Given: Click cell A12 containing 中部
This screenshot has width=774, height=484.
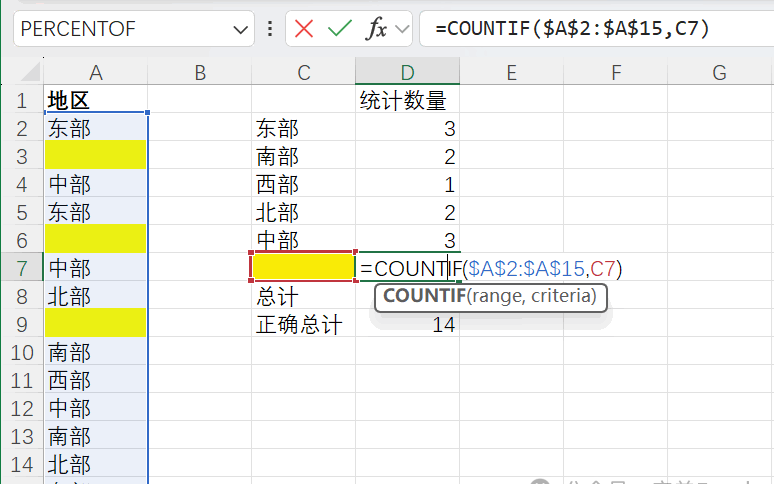Looking at the screenshot, I should click(x=95, y=409).
